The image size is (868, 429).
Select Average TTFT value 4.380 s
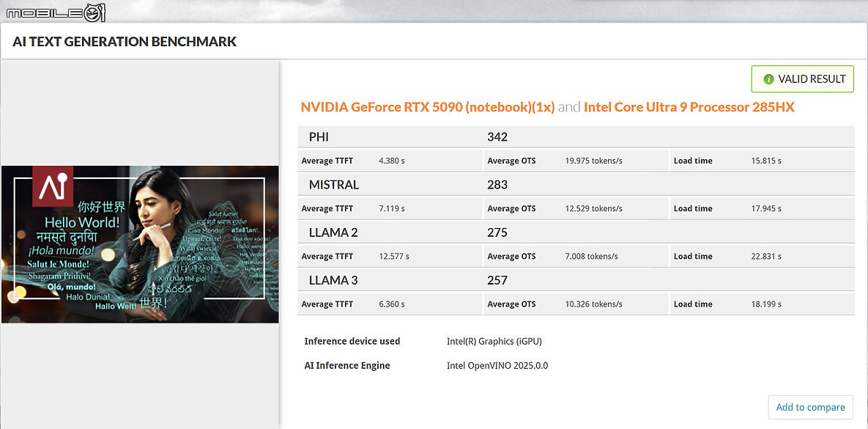tap(391, 161)
